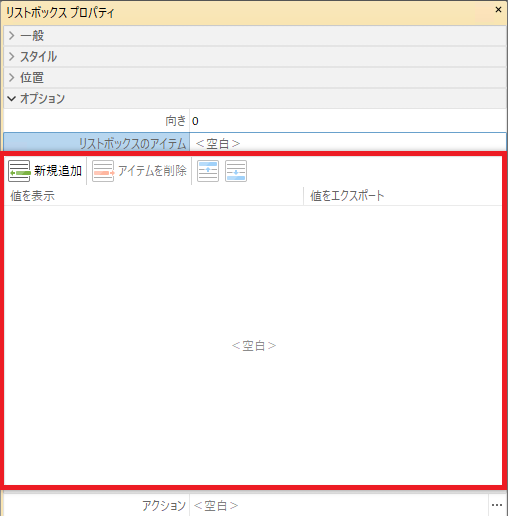Screen dimensions: 508x516
Task: Click the アクション value field
Action: (x=339, y=506)
